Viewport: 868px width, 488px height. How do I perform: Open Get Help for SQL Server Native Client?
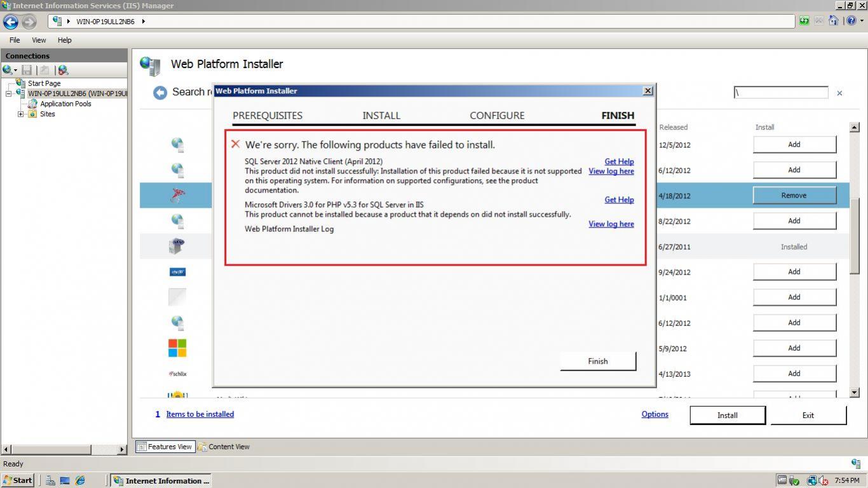(619, 161)
